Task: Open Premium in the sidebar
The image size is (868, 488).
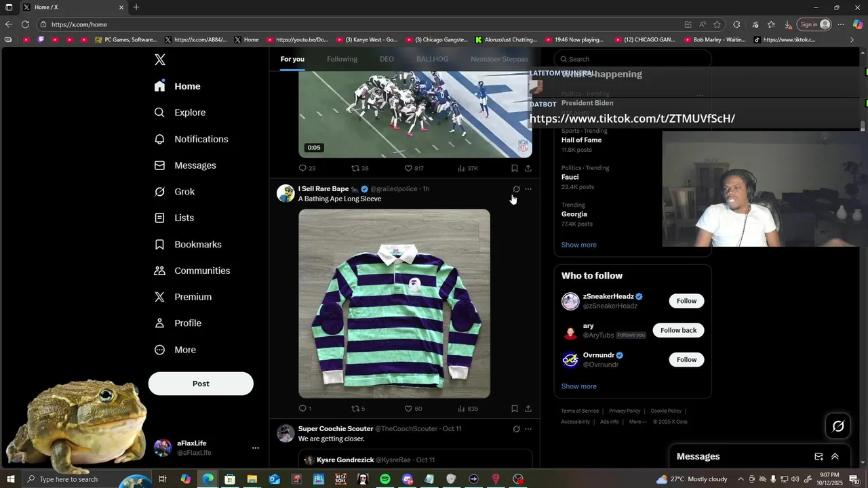Action: pyautogui.click(x=183, y=297)
